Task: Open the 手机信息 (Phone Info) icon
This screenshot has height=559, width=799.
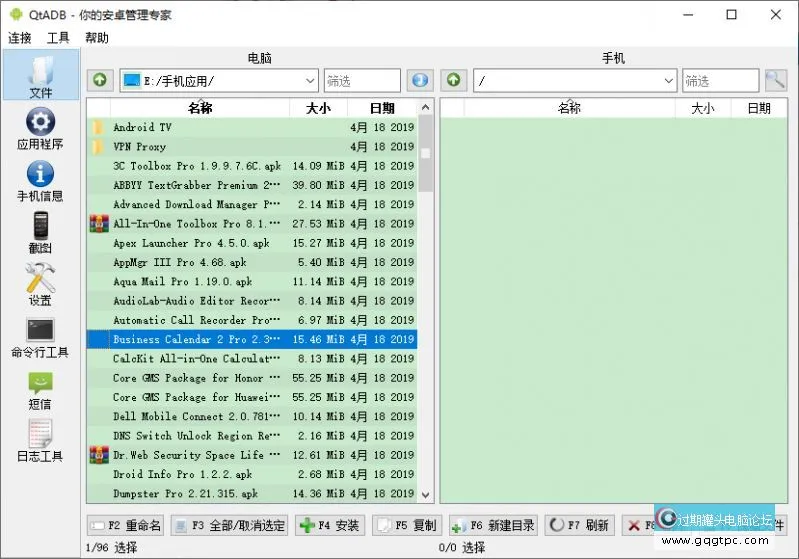Action: coord(40,180)
